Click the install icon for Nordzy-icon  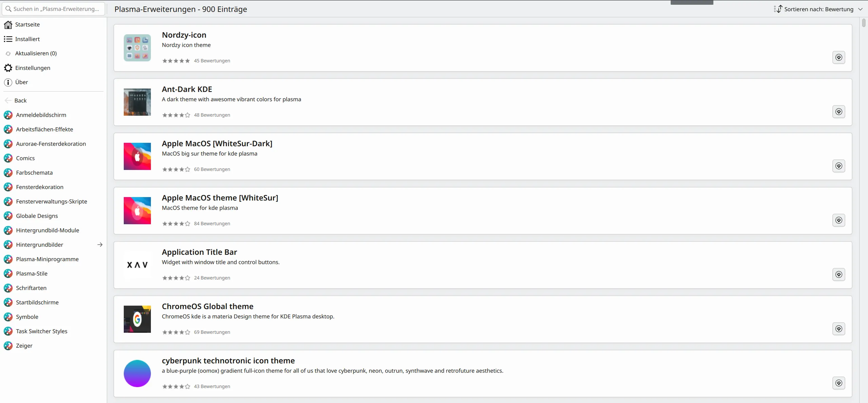[839, 57]
